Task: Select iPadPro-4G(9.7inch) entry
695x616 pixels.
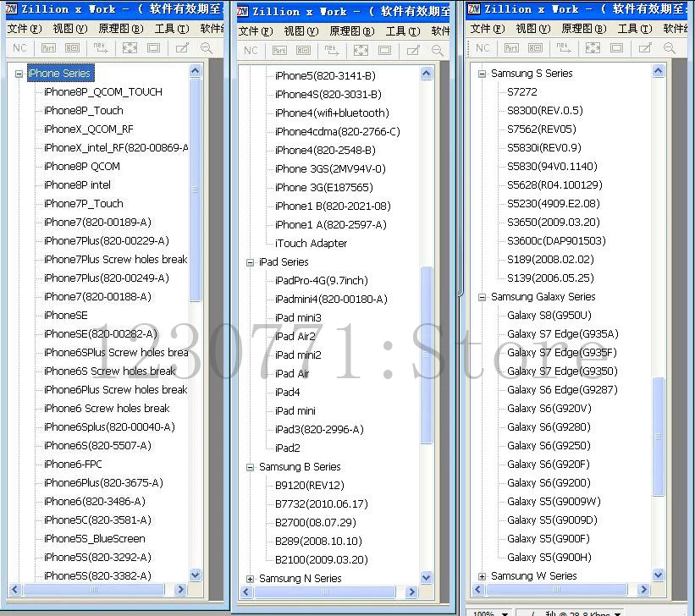Action: coord(322,281)
